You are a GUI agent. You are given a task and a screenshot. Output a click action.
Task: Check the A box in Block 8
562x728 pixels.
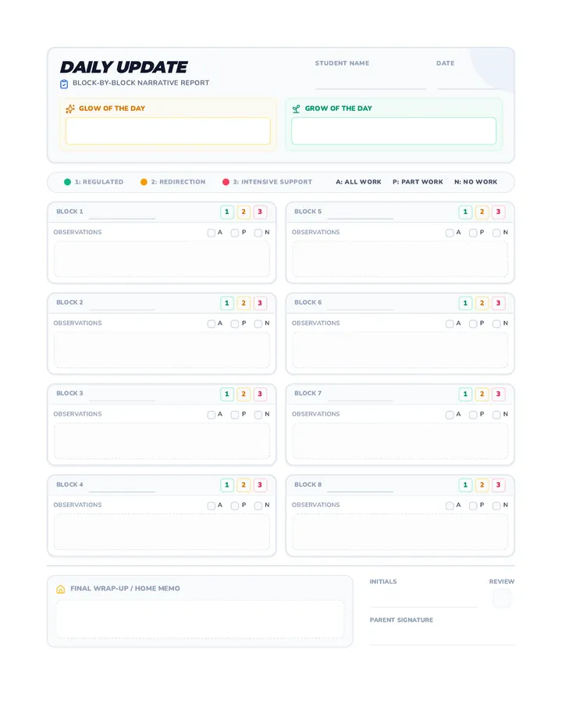[x=450, y=506]
